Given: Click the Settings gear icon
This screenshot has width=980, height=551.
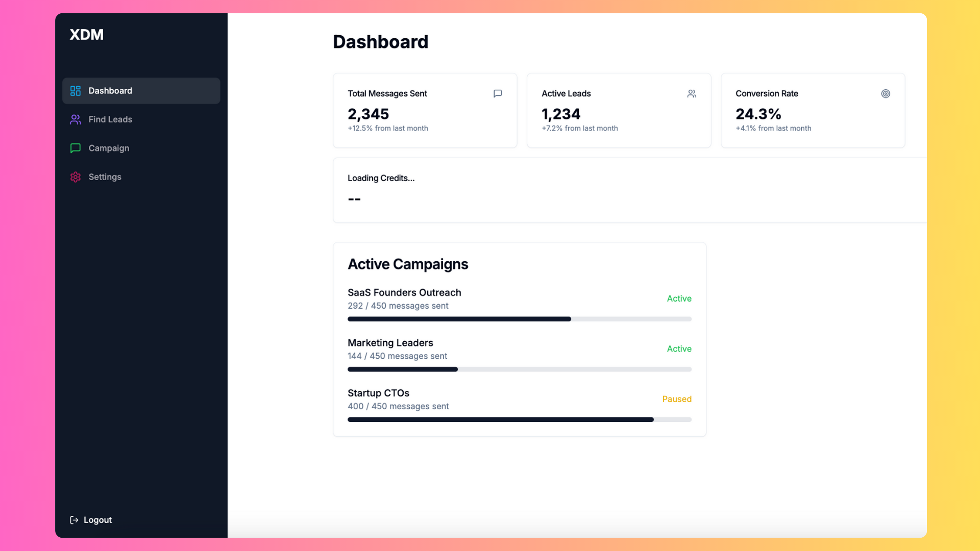Looking at the screenshot, I should click(x=76, y=177).
